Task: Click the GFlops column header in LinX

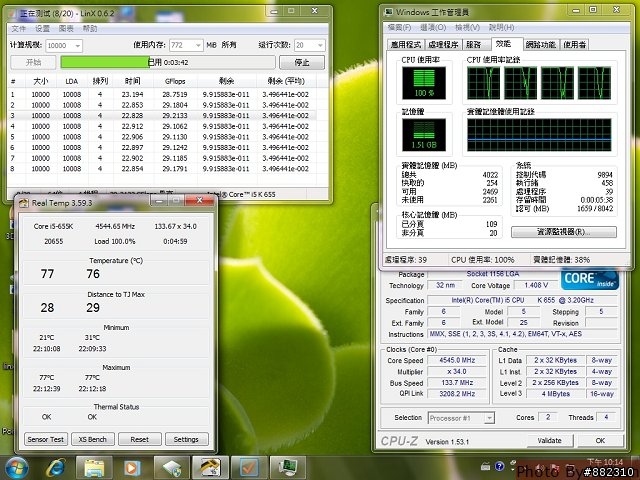Action: [176, 81]
